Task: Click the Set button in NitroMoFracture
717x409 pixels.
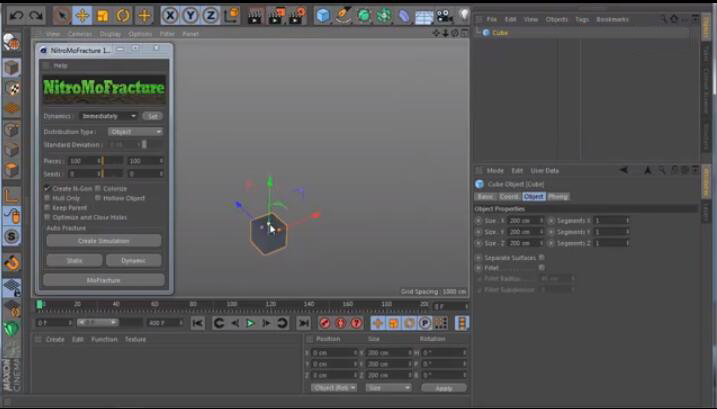Action: click(152, 116)
